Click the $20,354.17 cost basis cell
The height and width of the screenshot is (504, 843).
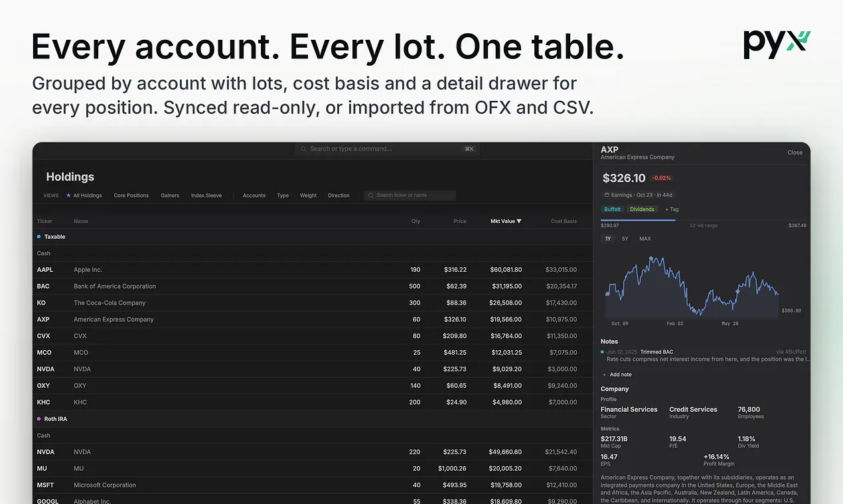click(x=562, y=286)
